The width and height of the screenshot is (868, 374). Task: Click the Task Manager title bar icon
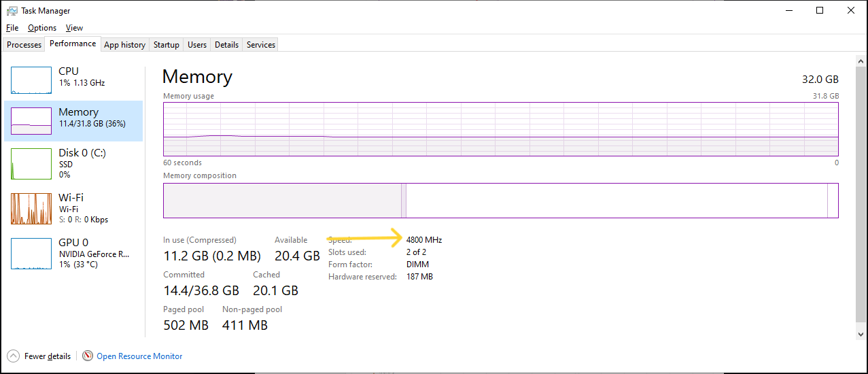tap(12, 11)
